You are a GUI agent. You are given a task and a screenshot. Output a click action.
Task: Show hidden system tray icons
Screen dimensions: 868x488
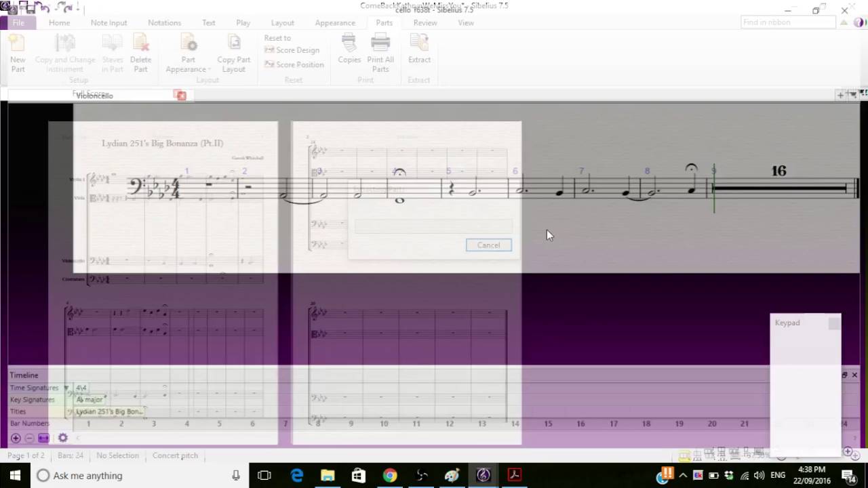tap(683, 475)
